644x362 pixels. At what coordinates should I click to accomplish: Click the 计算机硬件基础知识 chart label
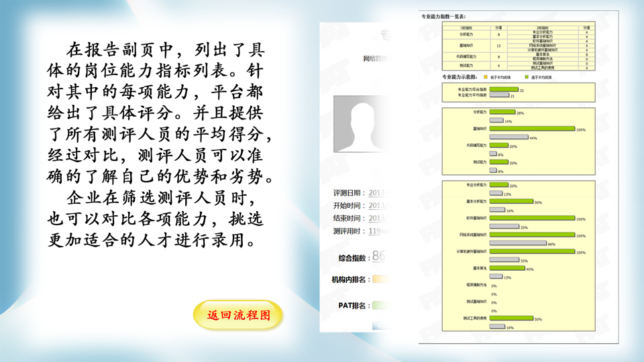click(x=472, y=251)
